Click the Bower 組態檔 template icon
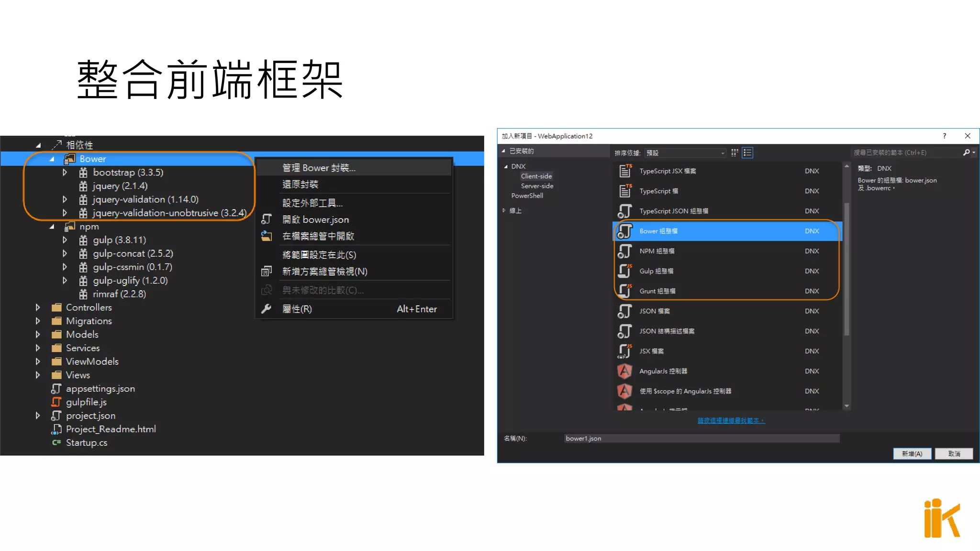This screenshot has width=980, height=551. click(x=625, y=231)
